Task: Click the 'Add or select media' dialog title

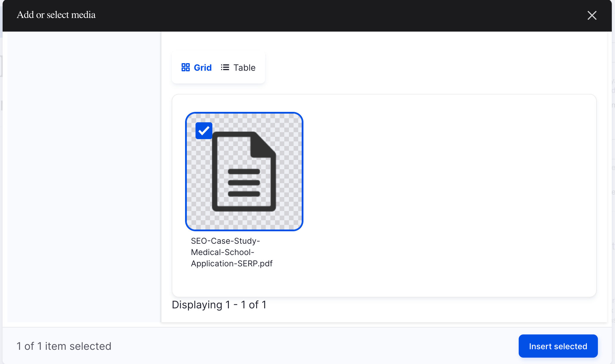Action: 56,15
